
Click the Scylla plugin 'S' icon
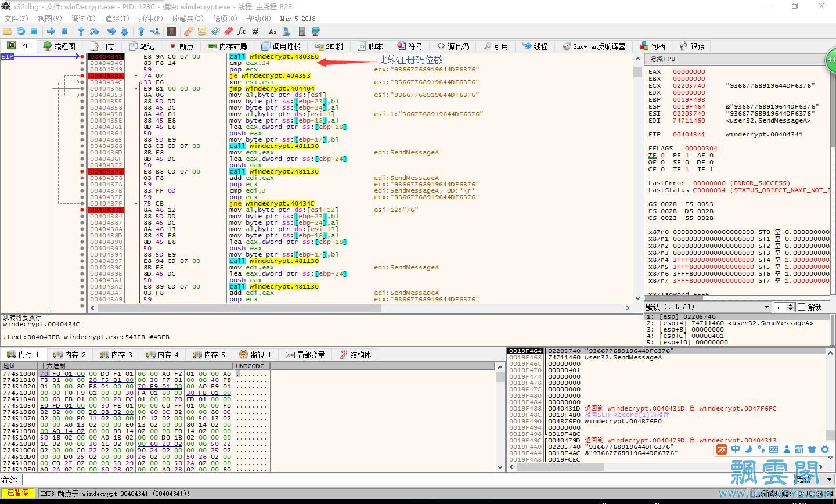pyautogui.click(x=172, y=31)
